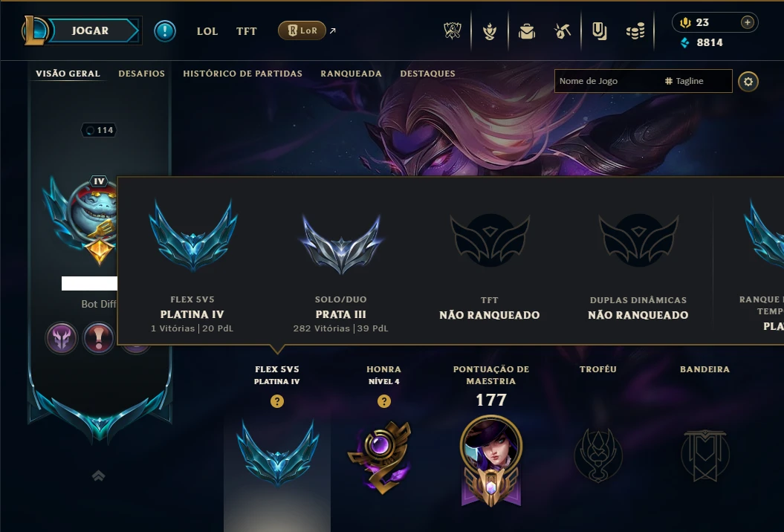784x532 pixels.
Task: Expand the banner with the double-chevron arrow
Action: (x=99, y=476)
